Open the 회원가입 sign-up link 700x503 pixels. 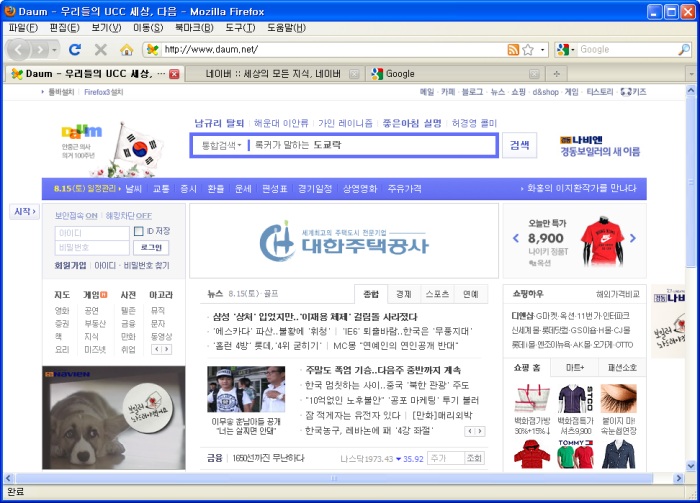70,266
